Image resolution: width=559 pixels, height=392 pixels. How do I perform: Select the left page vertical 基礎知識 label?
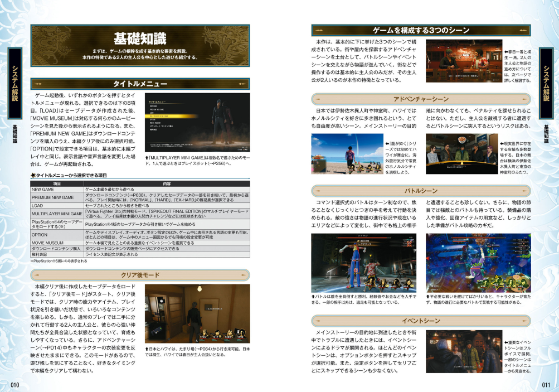click(x=15, y=134)
